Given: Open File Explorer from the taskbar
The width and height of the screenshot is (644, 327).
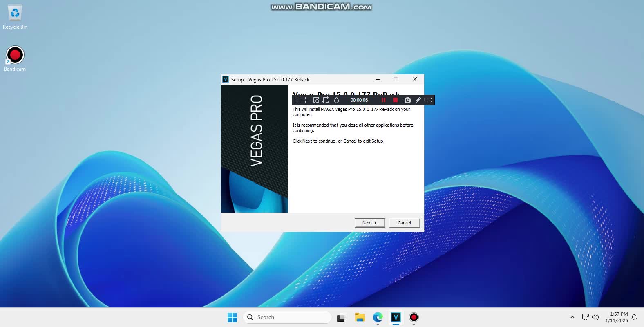Looking at the screenshot, I should [x=360, y=317].
